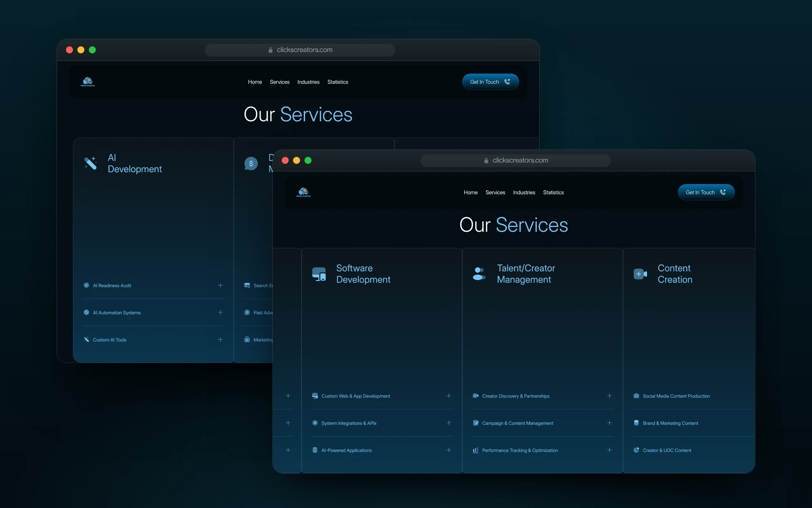Click the Talent/Creator Management people icon
Viewport: 812px width, 508px height.
point(479,274)
